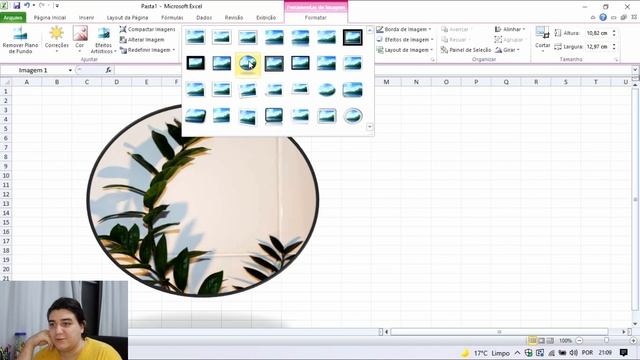Increase Altura with spinner arrow
The image size is (640, 360).
[614, 31]
